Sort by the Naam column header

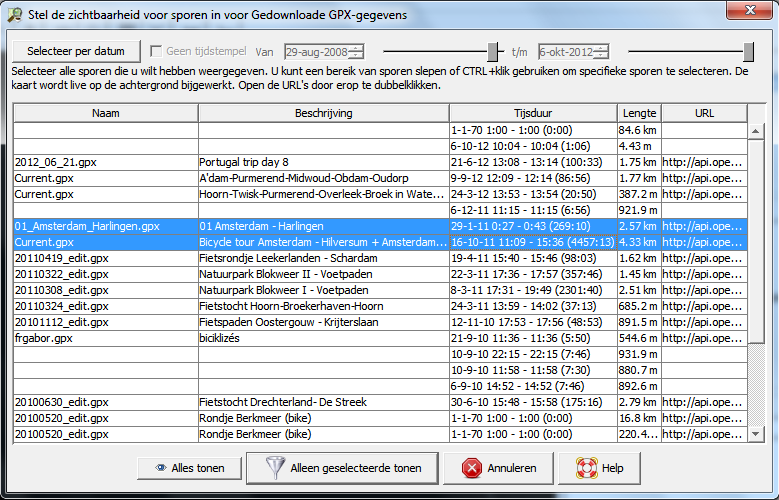(x=106, y=113)
